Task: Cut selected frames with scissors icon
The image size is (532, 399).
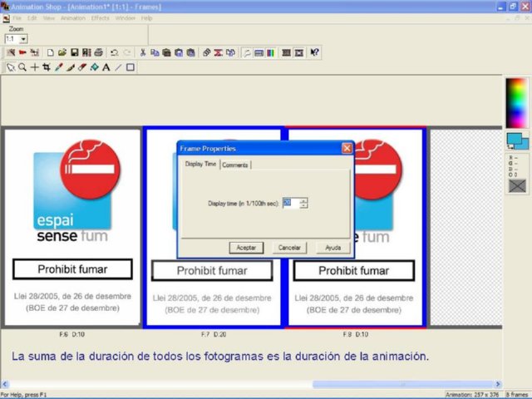Action: (143, 52)
